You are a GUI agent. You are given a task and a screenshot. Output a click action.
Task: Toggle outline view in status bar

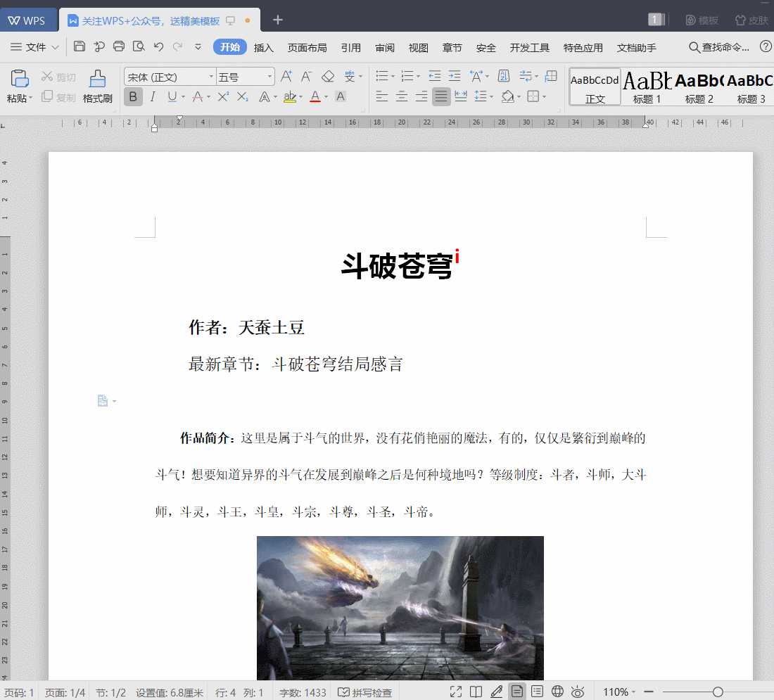537,692
